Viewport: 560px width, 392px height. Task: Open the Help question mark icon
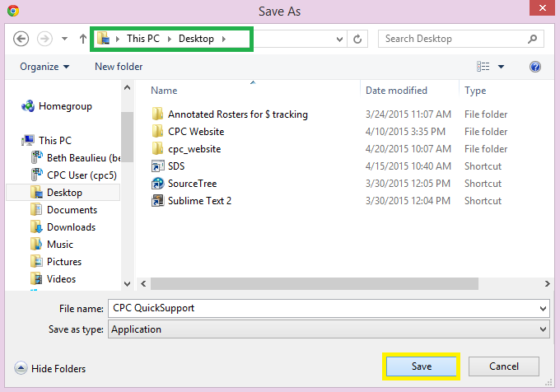pyautogui.click(x=535, y=67)
